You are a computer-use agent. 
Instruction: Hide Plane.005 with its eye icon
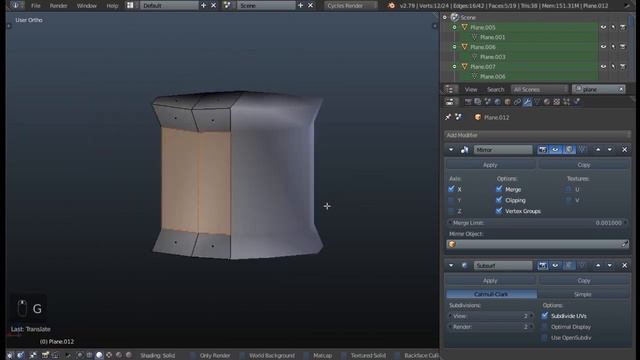pyautogui.click(x=603, y=27)
